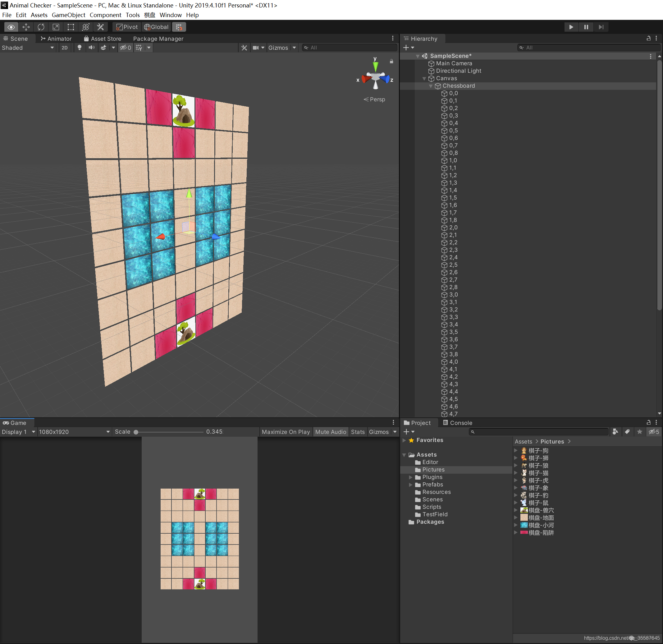This screenshot has height=644, width=663.
Task: Open the 1080x1920 resolution dropdown
Action: (74, 432)
